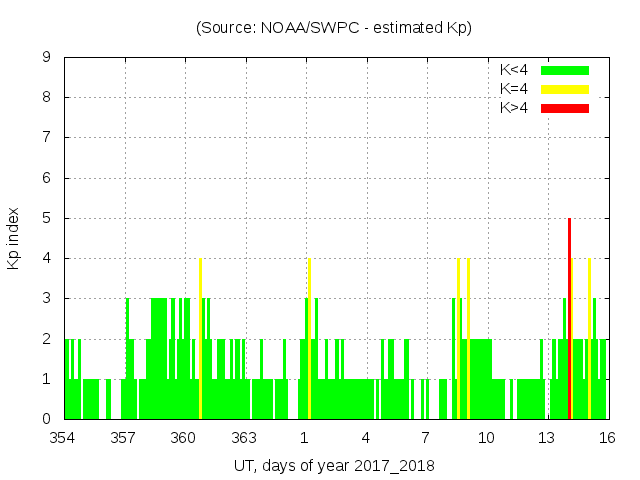Click the "Kp index" vertical axis label

click(14, 239)
